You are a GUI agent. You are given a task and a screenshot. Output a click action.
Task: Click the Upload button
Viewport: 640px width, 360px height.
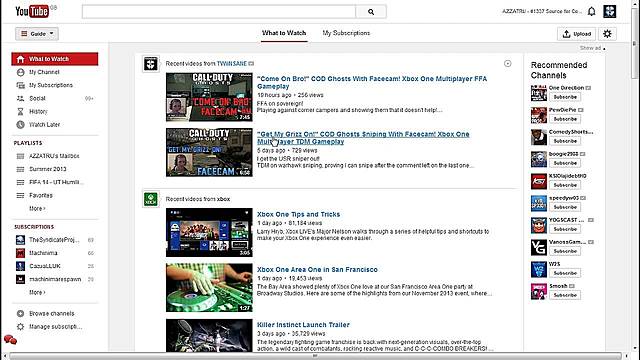point(576,34)
